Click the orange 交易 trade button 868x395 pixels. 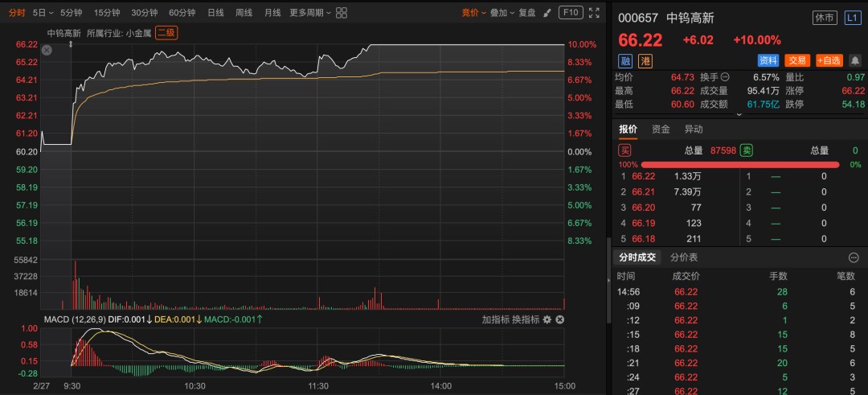tap(796, 60)
